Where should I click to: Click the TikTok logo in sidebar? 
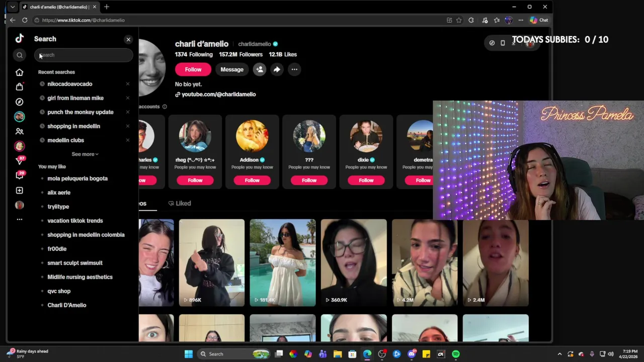[x=19, y=38]
